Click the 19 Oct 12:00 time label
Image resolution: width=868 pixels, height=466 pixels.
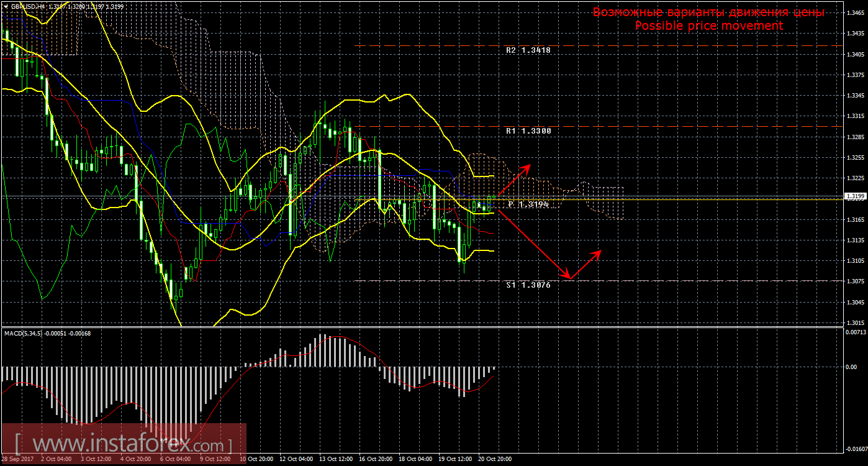[456, 459]
